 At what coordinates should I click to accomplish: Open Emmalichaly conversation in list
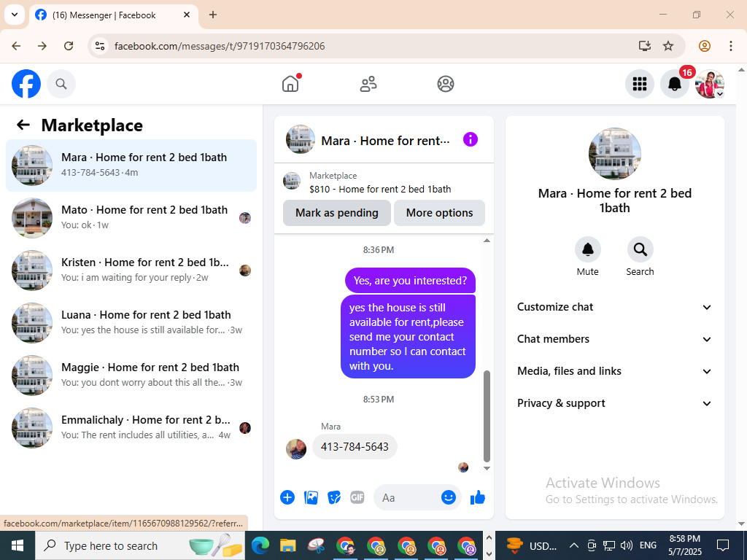(x=131, y=427)
